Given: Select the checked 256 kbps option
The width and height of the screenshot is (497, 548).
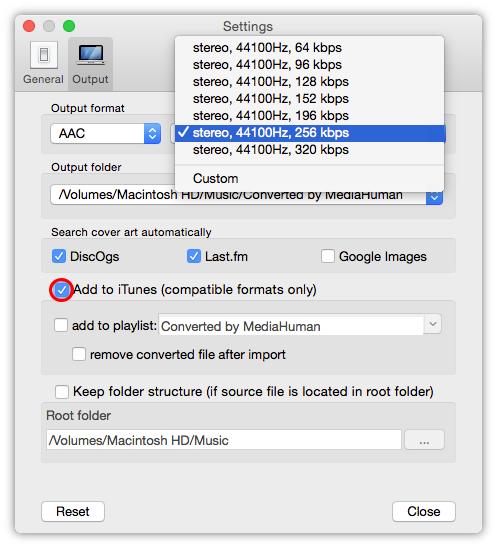Looking at the screenshot, I should pos(309,133).
